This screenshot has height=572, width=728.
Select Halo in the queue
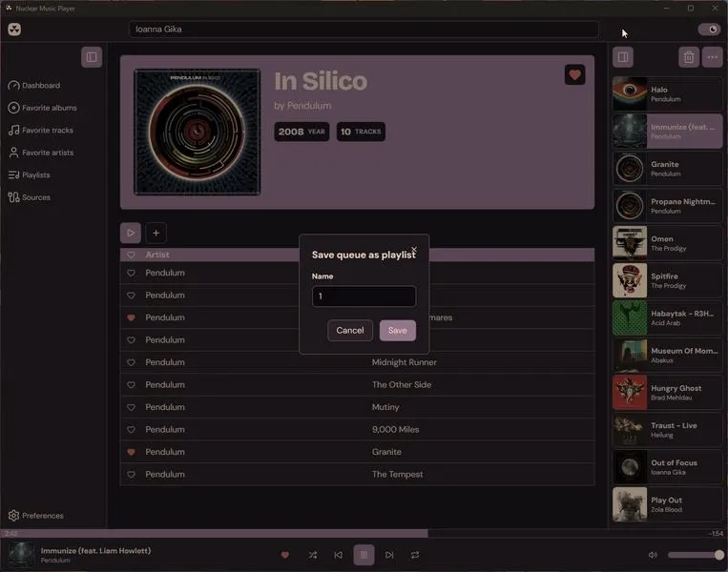tap(667, 93)
